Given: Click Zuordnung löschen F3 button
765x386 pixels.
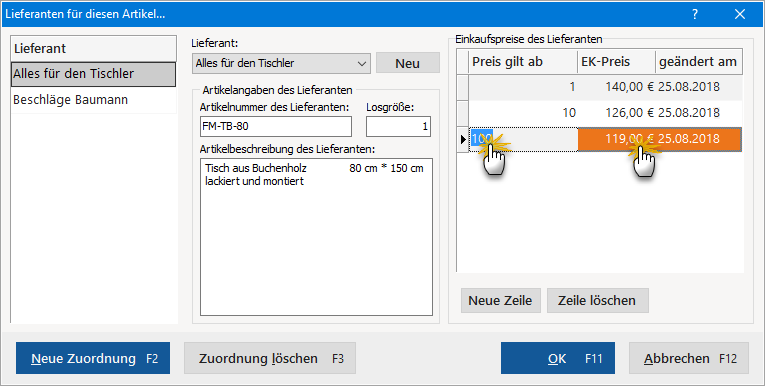Looking at the screenshot, I should tap(270, 358).
